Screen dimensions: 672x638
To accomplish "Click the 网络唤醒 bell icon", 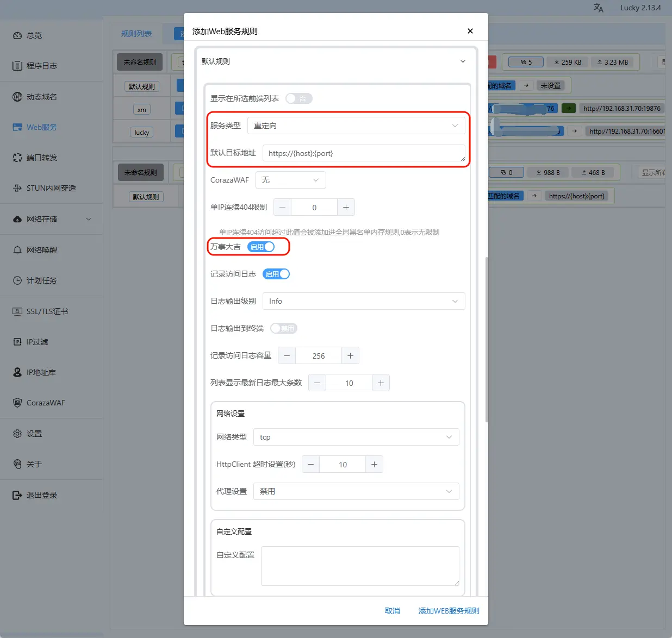I will 17,250.
